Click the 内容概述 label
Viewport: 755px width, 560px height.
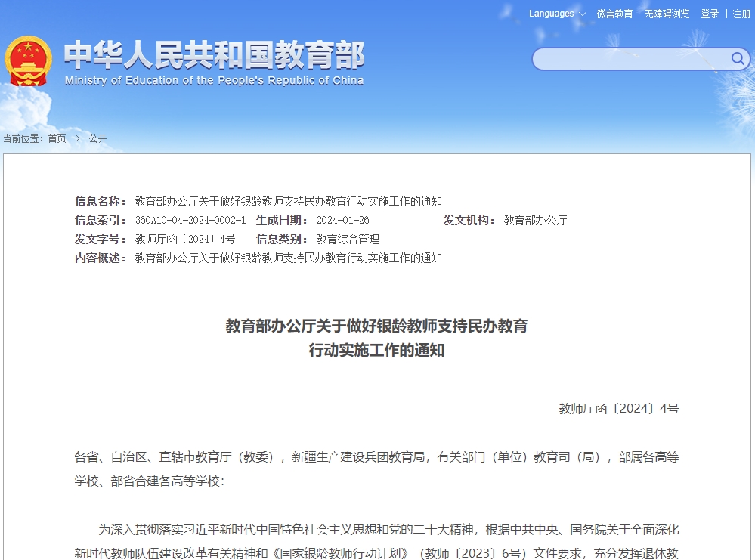pos(101,258)
